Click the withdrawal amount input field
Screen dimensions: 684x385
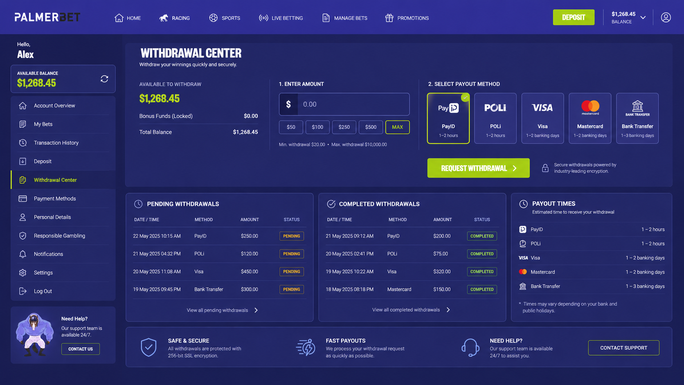point(344,104)
